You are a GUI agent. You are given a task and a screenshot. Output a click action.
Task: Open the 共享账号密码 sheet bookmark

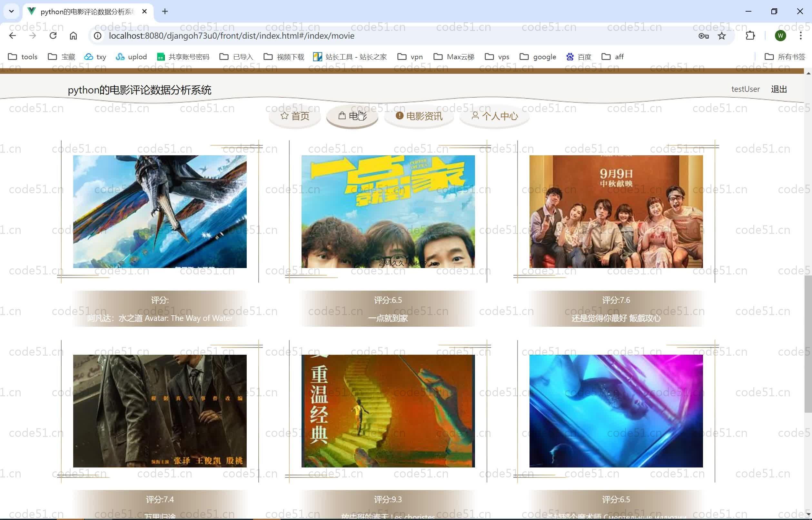coord(183,57)
